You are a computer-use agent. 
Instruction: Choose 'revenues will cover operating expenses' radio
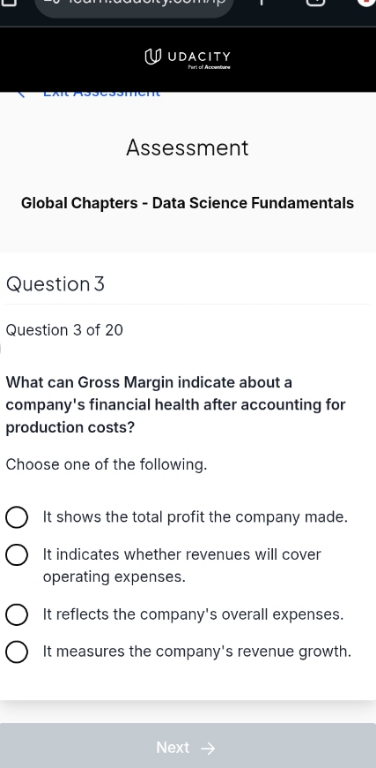(x=17, y=555)
